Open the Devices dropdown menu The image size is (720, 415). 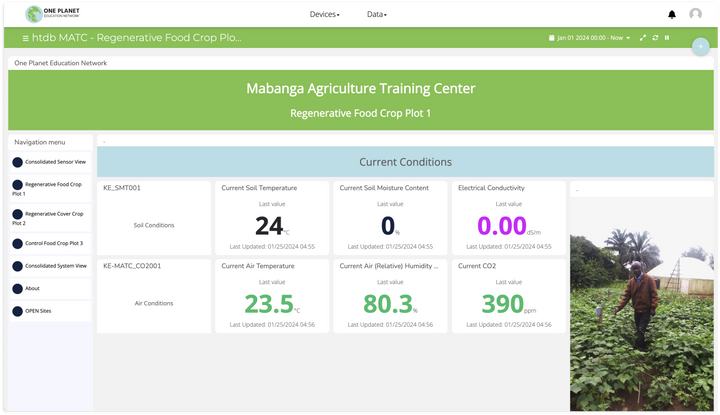(x=325, y=14)
